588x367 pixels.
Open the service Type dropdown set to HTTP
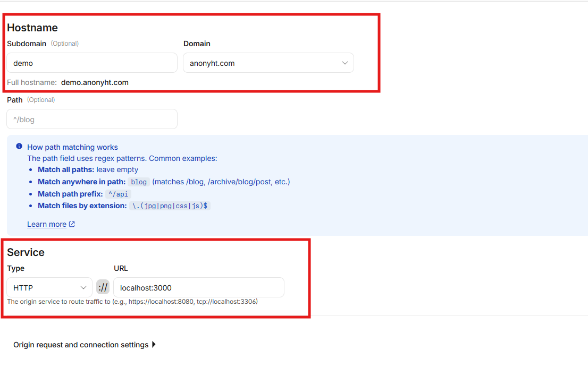49,288
